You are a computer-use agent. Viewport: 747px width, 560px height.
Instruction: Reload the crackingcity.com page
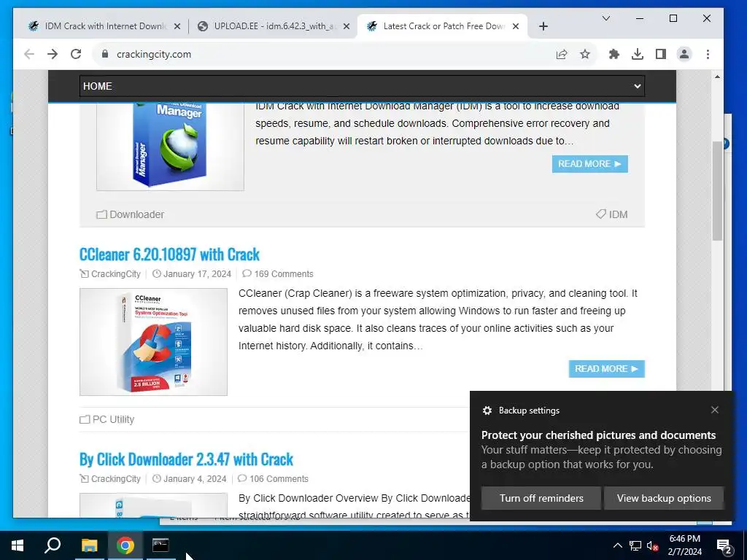click(76, 54)
